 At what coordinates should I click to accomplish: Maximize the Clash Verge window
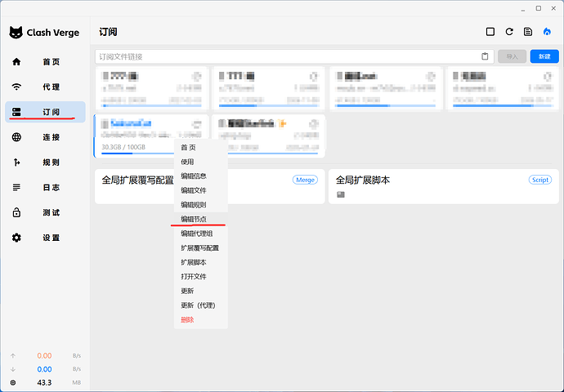(538, 8)
